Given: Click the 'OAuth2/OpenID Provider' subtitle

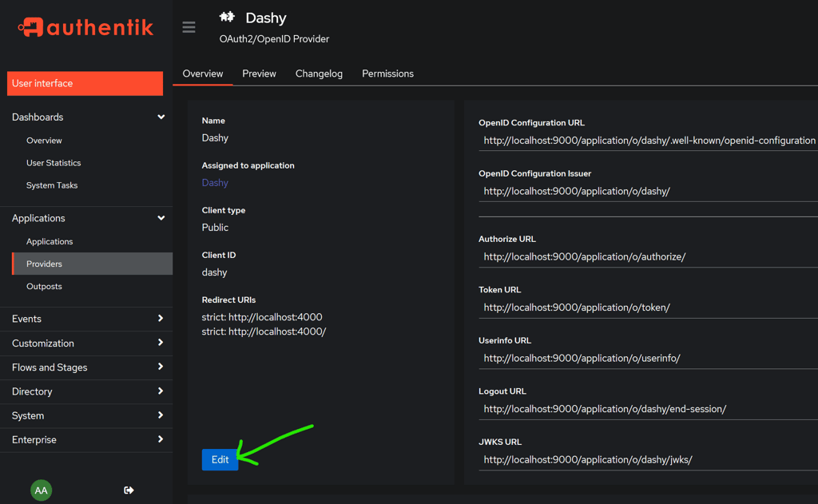Looking at the screenshot, I should tap(275, 39).
